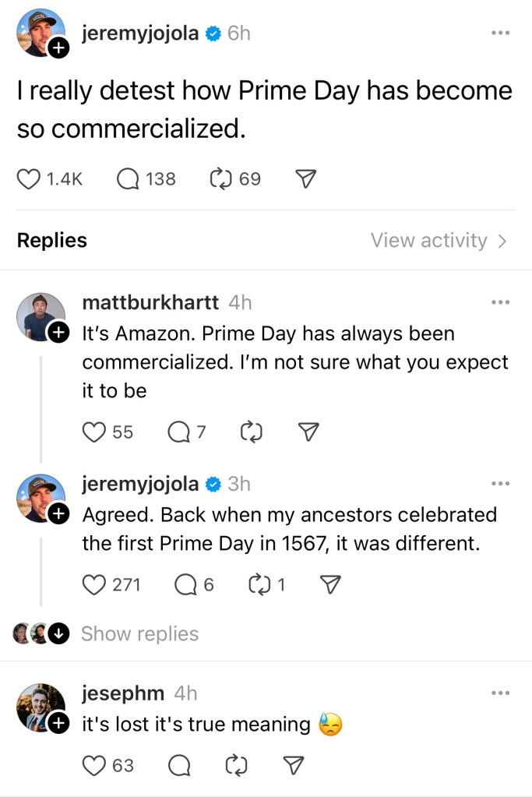
Task: Open jesephm's profile from username
Action: (x=123, y=693)
